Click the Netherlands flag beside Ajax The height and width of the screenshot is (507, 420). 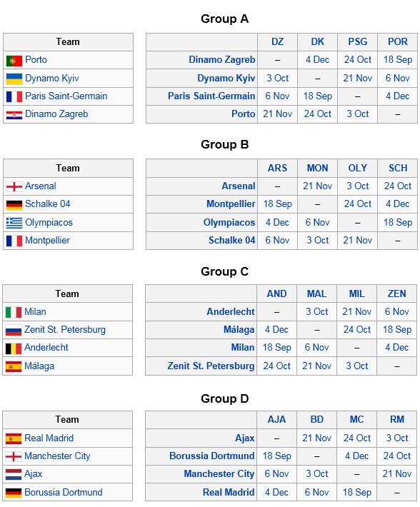pyautogui.click(x=14, y=474)
